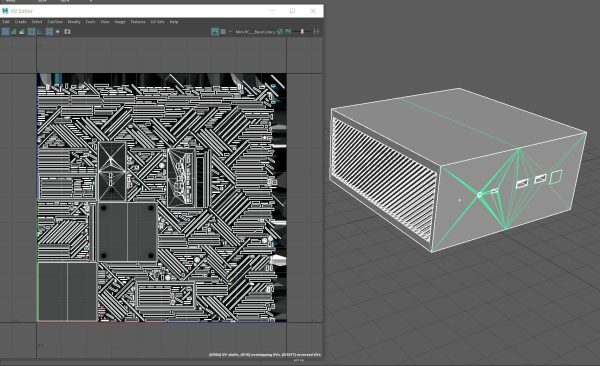Select the triangulated UV shell right of pyramid shell
The width and height of the screenshot is (600, 366).
point(181,178)
